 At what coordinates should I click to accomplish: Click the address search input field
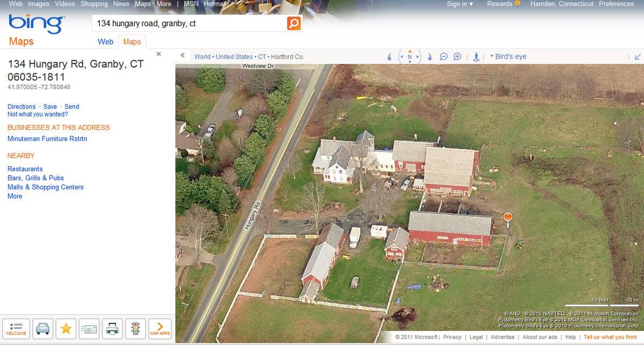point(190,24)
